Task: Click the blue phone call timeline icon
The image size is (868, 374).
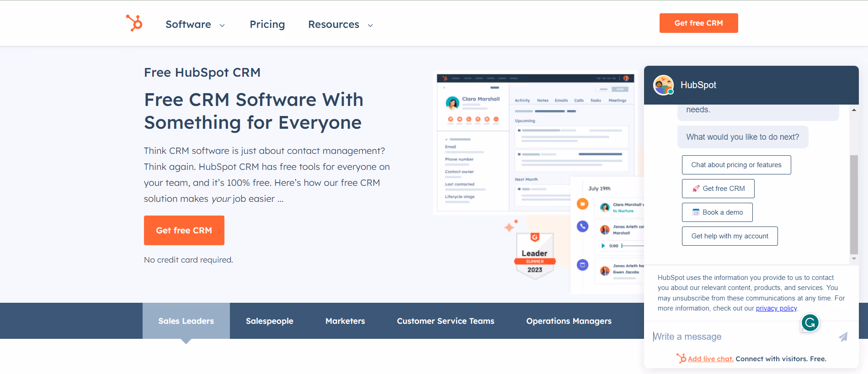Action: 582,226
